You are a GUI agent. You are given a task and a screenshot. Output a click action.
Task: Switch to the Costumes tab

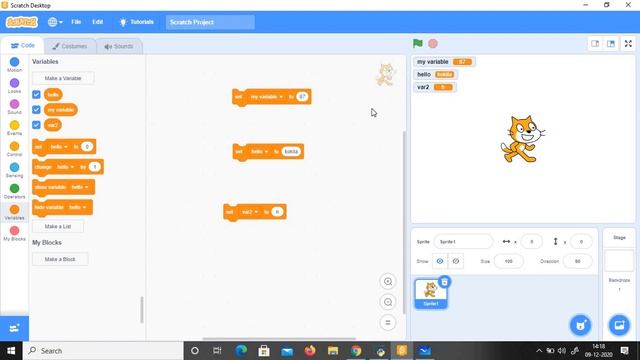(70, 46)
